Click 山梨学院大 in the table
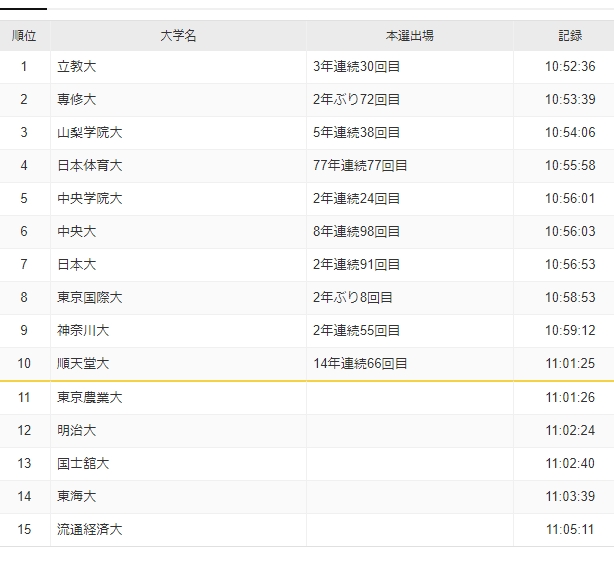Screen dimensions: 614x567 pyautogui.click(x=90, y=132)
